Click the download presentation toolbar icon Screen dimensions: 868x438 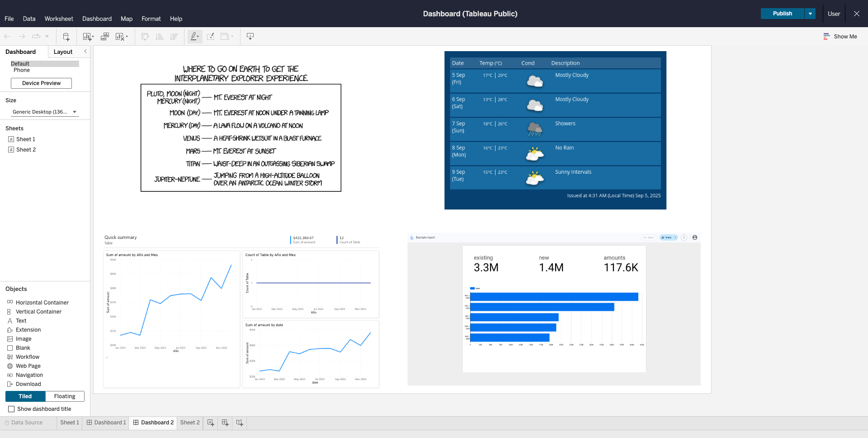[250, 37]
